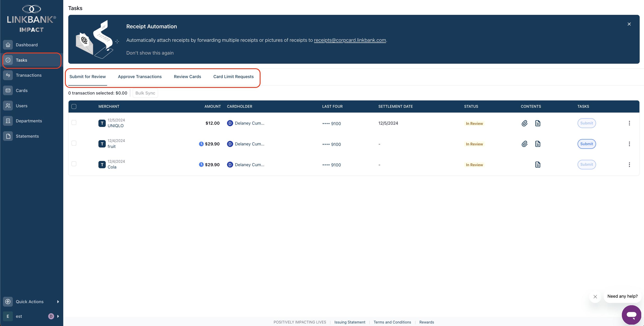Click the Statements document icon
Image resolution: width=644 pixels, height=326 pixels.
click(8, 136)
